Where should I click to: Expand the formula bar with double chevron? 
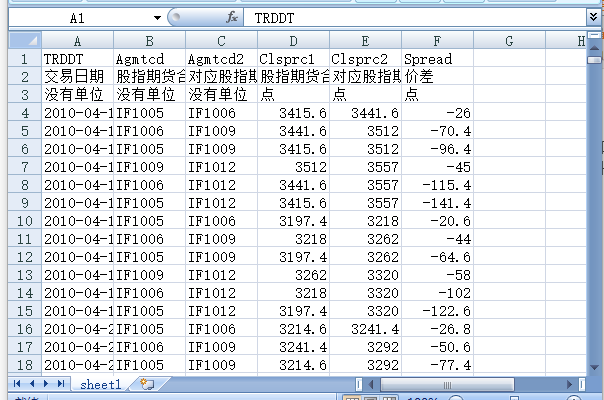click(593, 17)
